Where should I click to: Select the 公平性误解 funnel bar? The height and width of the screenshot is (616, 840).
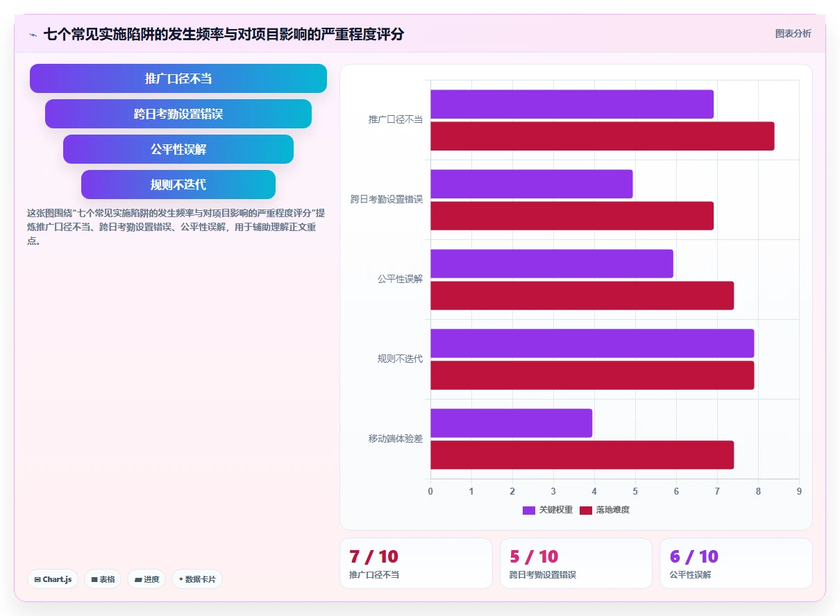(x=178, y=149)
